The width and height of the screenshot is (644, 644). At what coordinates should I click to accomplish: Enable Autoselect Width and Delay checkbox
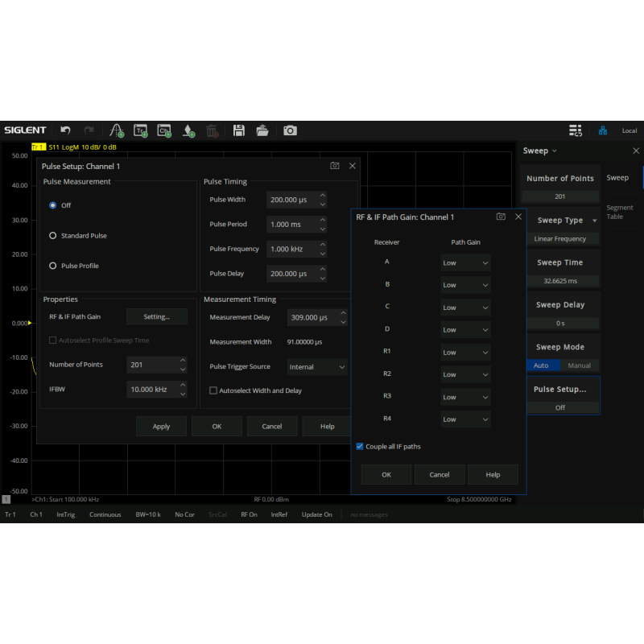[213, 390]
